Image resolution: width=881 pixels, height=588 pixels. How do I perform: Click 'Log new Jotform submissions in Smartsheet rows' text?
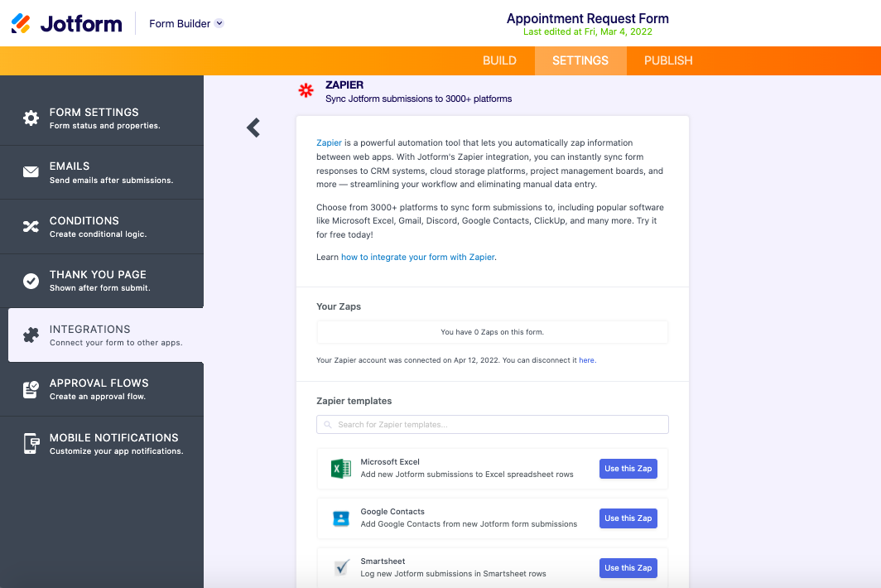454,574
